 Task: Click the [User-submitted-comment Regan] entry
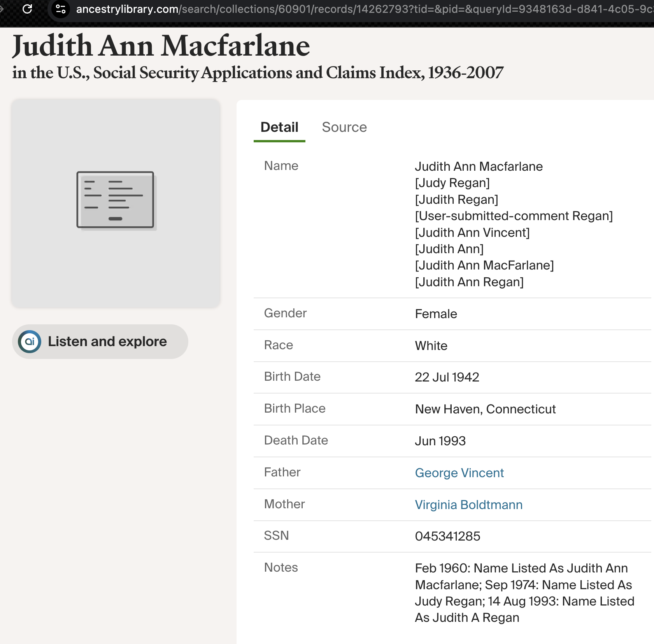tap(514, 216)
